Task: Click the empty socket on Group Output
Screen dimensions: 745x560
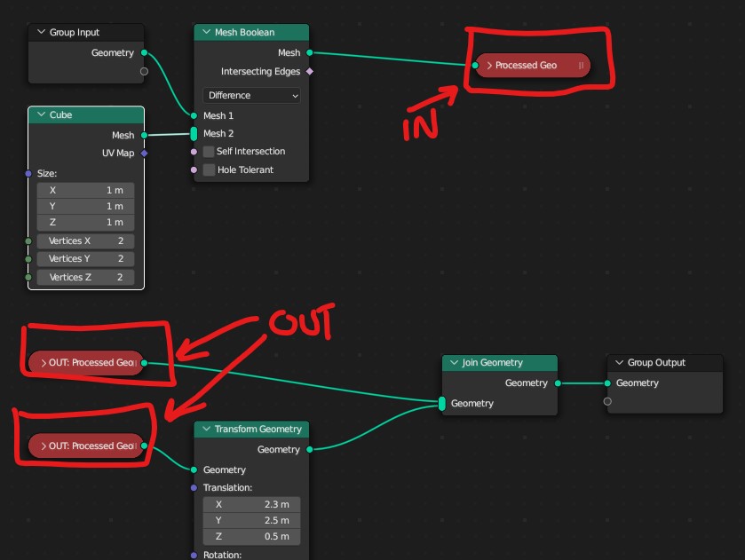Action: (x=607, y=401)
